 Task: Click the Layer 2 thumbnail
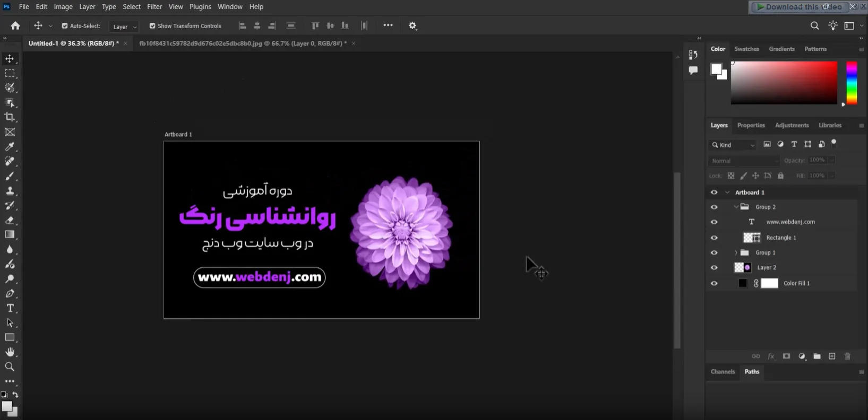tap(743, 268)
